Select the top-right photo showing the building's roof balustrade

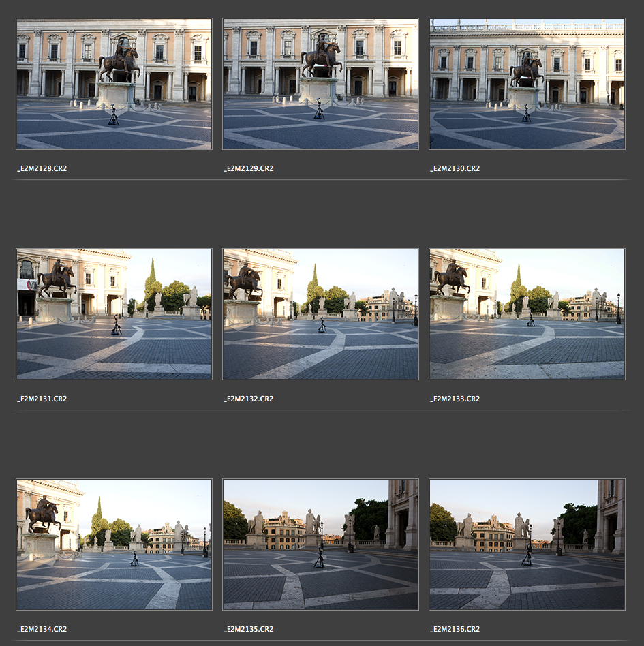(x=527, y=84)
